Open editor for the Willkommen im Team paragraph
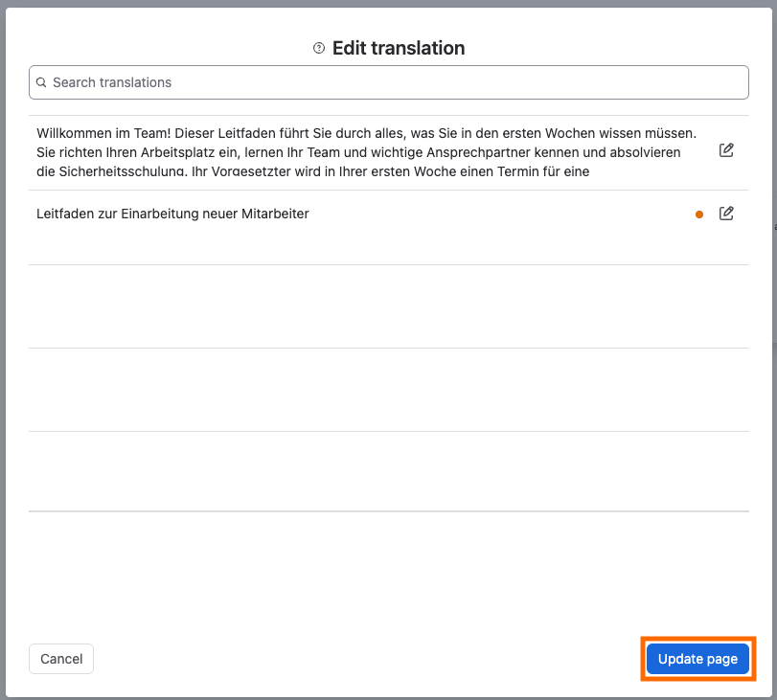This screenshot has height=700, width=777. coord(726,150)
